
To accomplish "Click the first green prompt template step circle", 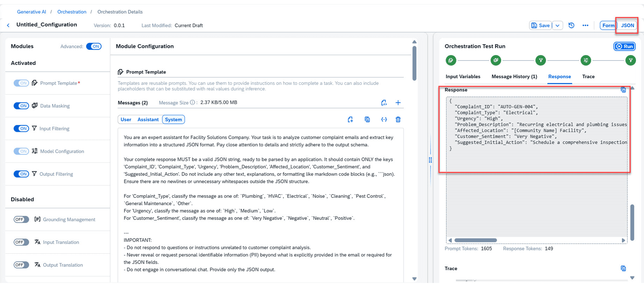I will [451, 60].
